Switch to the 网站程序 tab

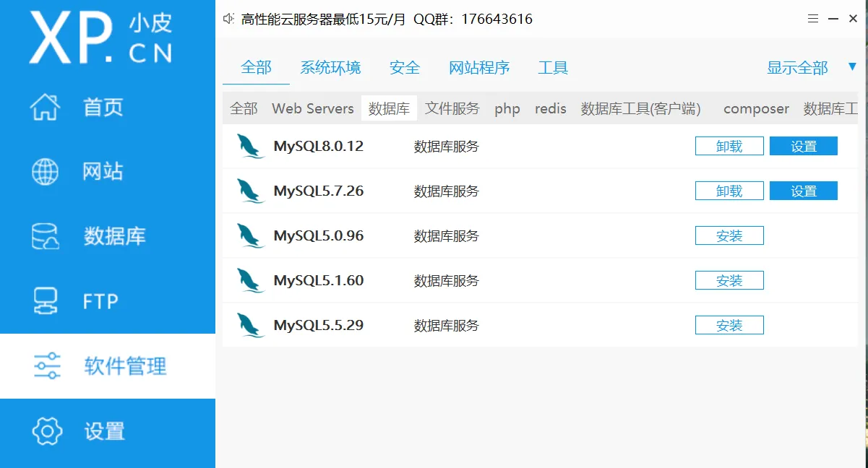pyautogui.click(x=479, y=68)
